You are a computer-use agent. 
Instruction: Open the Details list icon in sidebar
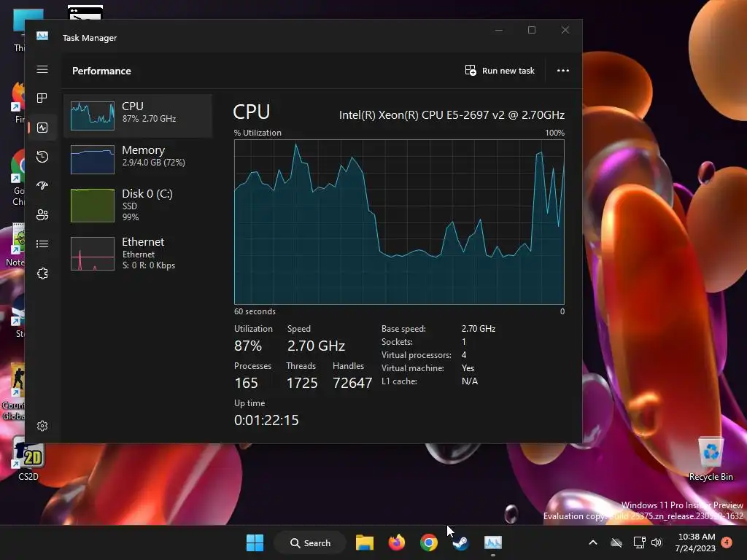[42, 244]
